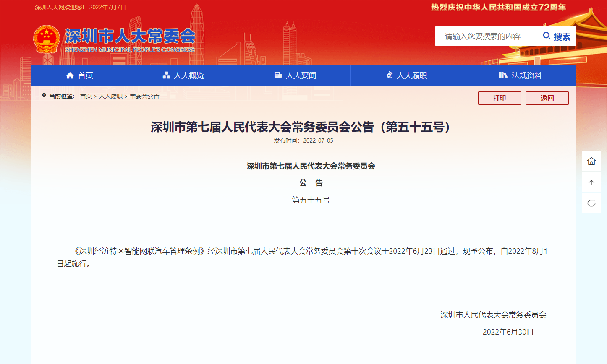The width and height of the screenshot is (607, 364).
Task: Click the 人大履职 gavel icon
Action: click(x=390, y=75)
